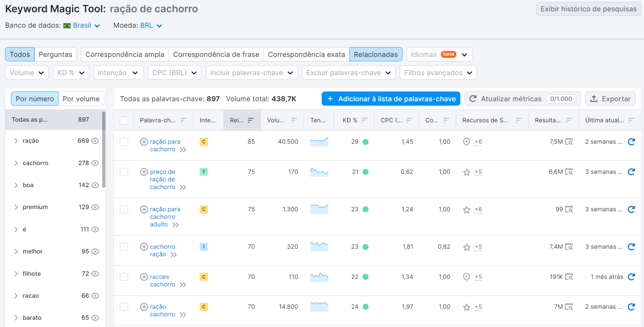Click intent badge T for preço de ração
Viewport: 644px width, 327px height.
[204, 172]
